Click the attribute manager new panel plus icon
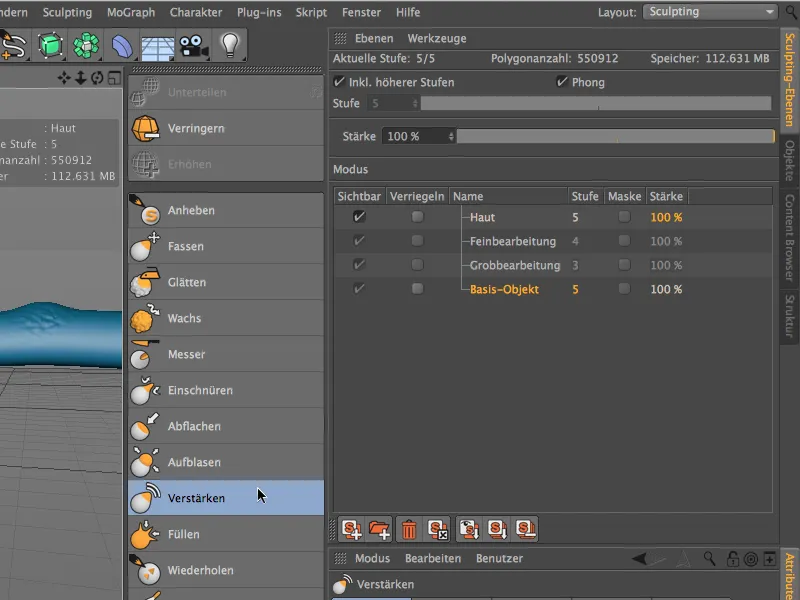 [769, 559]
